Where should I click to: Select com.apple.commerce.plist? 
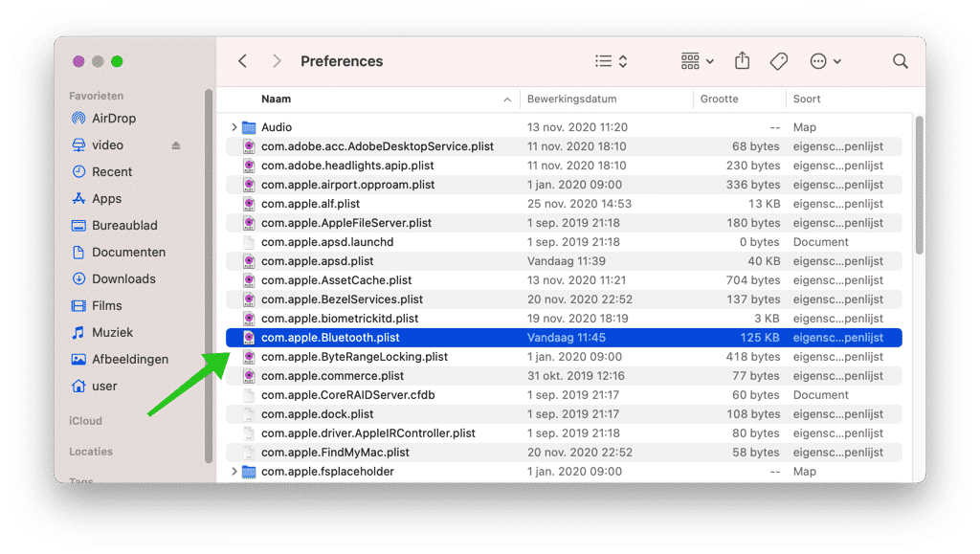(x=564, y=376)
